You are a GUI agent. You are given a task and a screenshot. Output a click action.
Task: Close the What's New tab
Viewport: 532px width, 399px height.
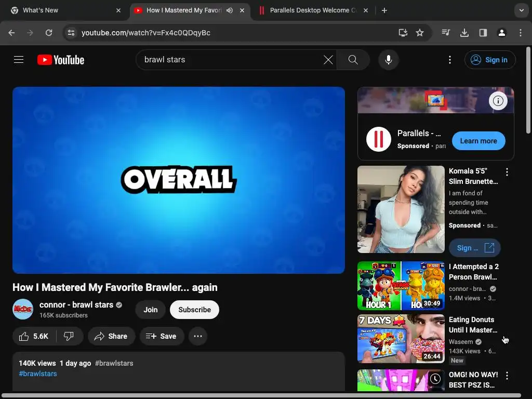point(118,10)
